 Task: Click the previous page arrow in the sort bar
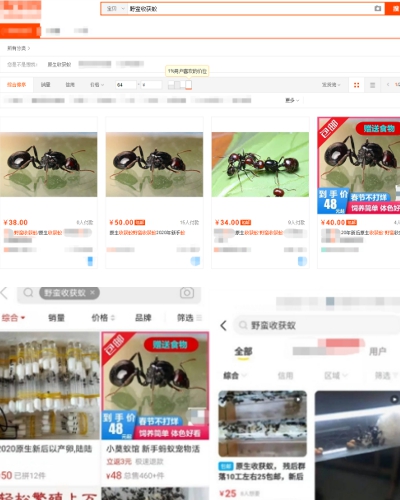point(388,85)
